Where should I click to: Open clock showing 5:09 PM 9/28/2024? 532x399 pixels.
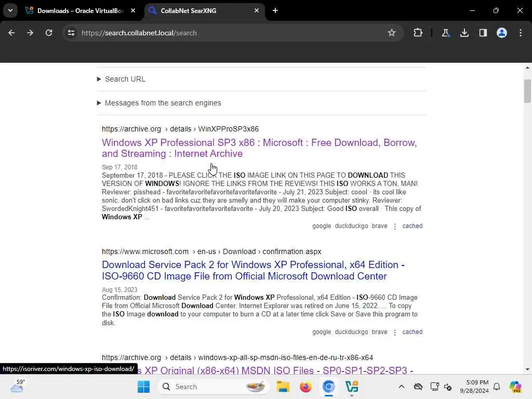click(x=474, y=387)
